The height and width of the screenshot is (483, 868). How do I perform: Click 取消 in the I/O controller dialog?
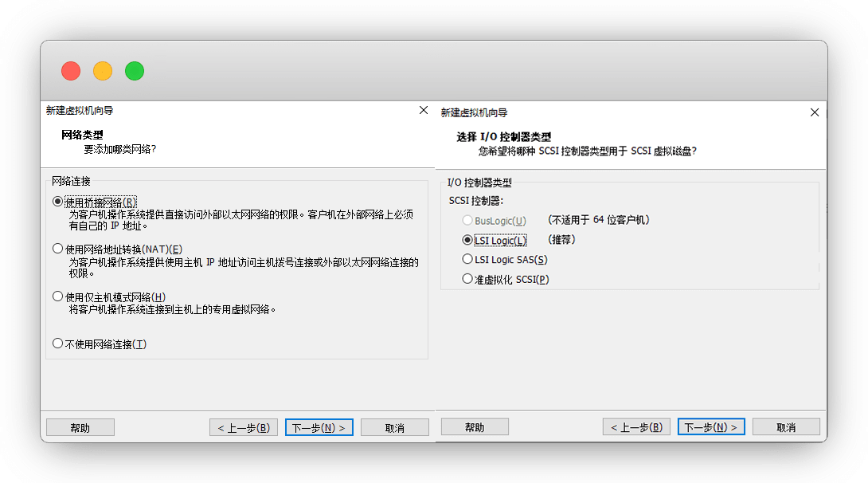click(x=786, y=427)
